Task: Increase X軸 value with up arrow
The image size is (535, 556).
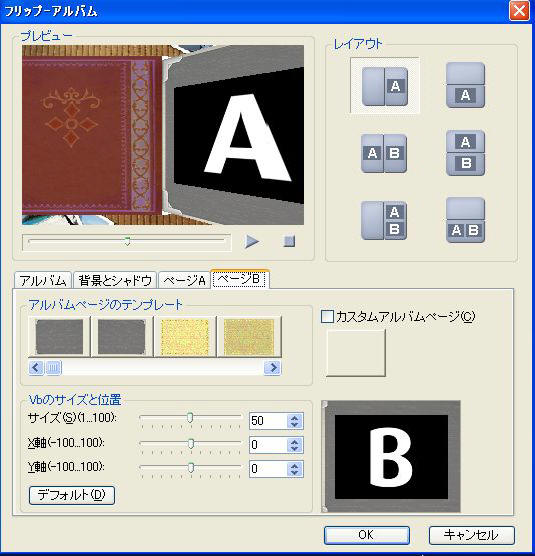Action: pyautogui.click(x=295, y=441)
